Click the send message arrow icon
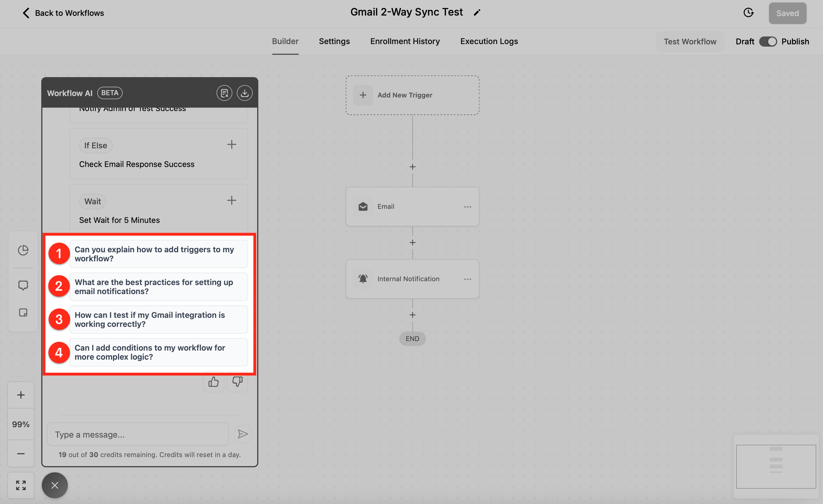The image size is (823, 504). (x=242, y=434)
